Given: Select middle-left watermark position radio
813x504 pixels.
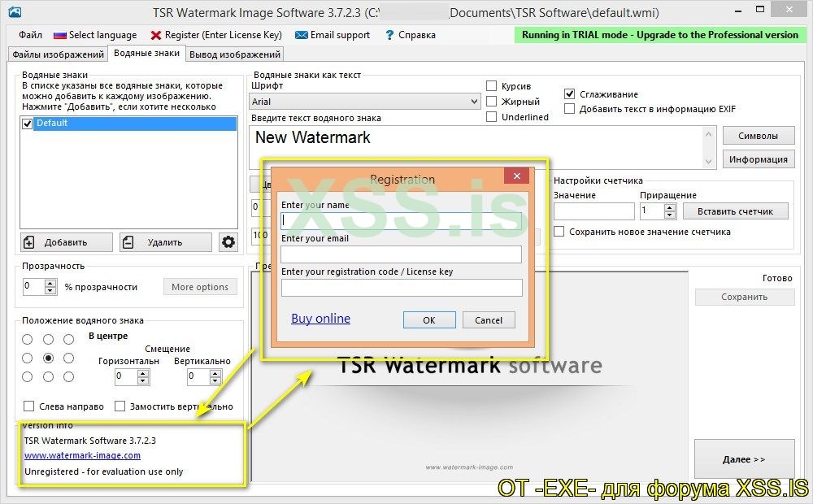Looking at the screenshot, I should (x=28, y=358).
